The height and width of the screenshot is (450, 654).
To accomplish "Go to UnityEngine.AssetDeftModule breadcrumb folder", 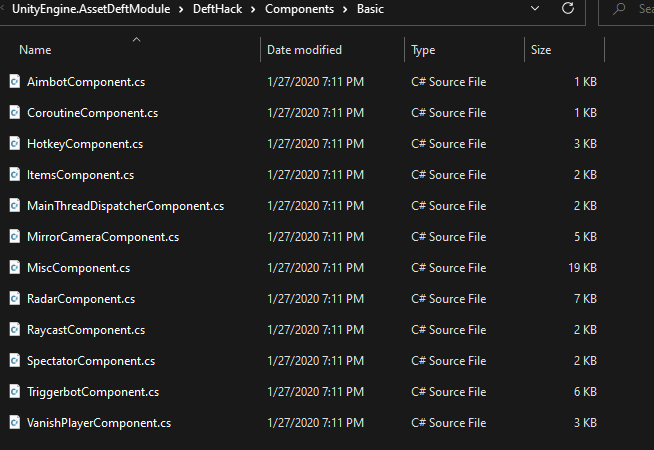I will [91, 9].
